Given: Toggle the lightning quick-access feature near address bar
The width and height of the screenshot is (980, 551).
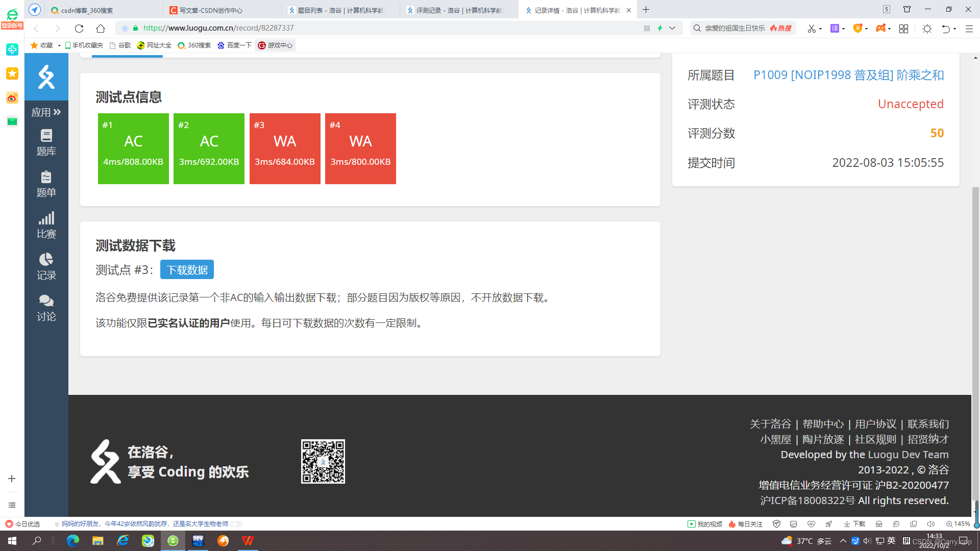Looking at the screenshot, I should pyautogui.click(x=660, y=28).
